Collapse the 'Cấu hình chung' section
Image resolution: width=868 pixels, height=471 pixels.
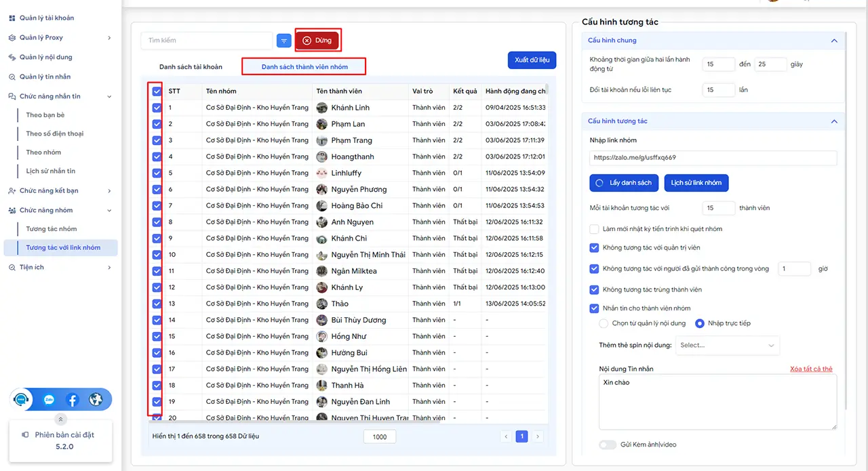tap(834, 41)
